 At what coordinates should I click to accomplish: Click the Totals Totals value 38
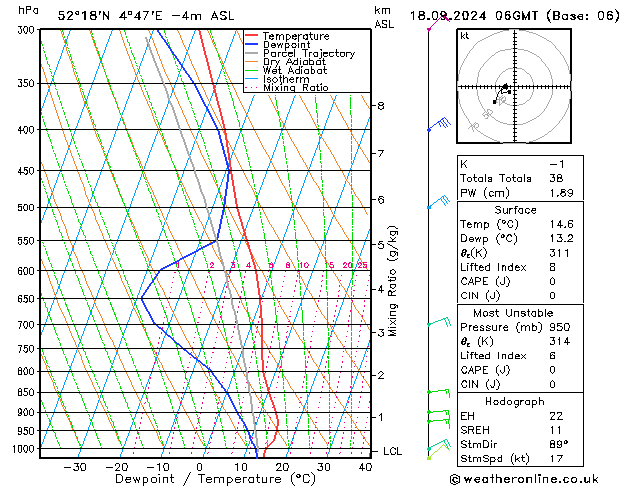[x=556, y=178]
